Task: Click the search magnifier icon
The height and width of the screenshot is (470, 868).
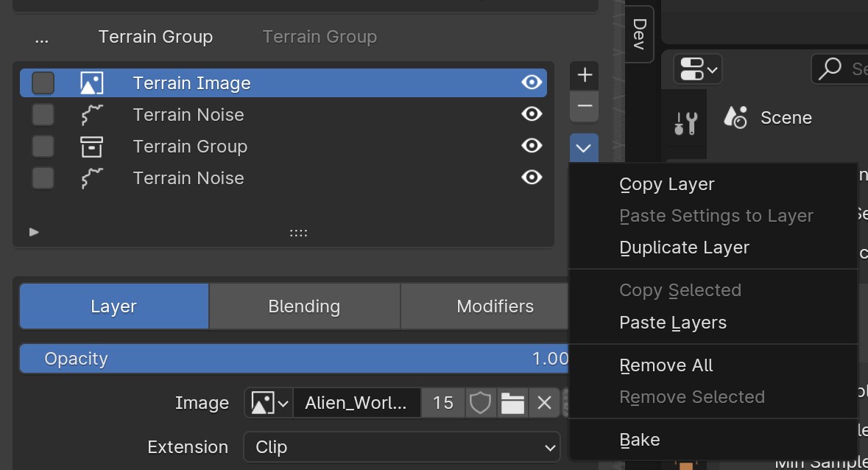Action: 830,69
